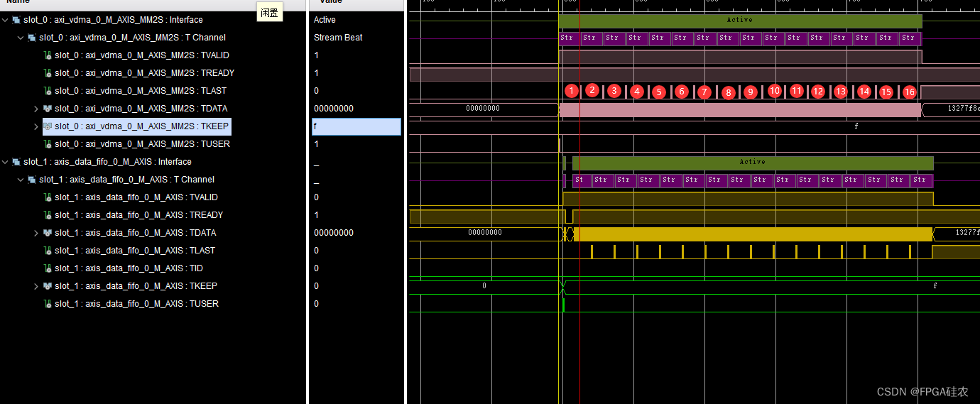Select the slot_1 TREADY signal name
Screen dimensions: 980x404
click(x=138, y=215)
